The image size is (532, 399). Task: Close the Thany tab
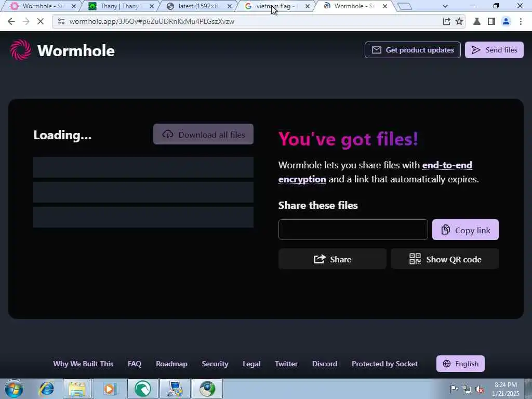coord(152,6)
